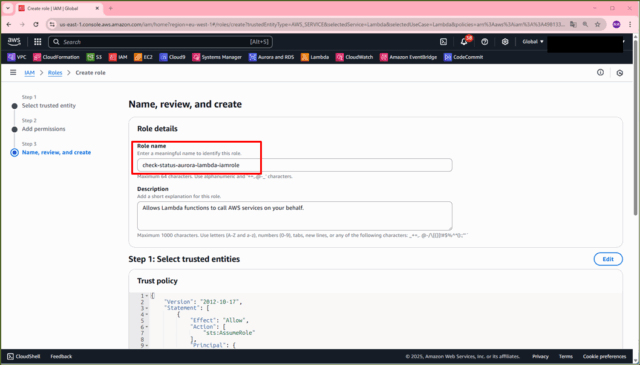Image resolution: width=640 pixels, height=365 pixels.
Task: Go to Step 1 Select trusted entity
Action: pyautogui.click(x=49, y=105)
